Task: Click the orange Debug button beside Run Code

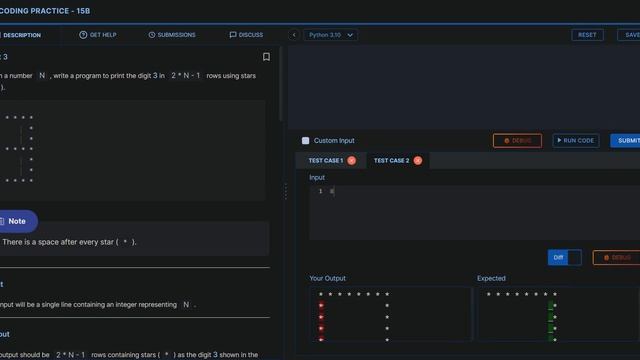Action: pyautogui.click(x=517, y=141)
